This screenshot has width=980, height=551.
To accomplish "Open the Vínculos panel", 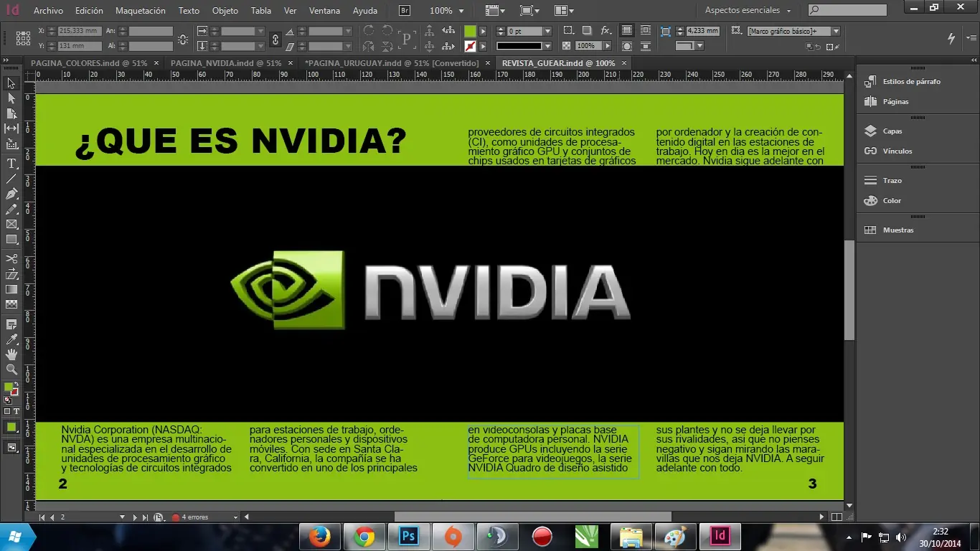I will (x=897, y=151).
